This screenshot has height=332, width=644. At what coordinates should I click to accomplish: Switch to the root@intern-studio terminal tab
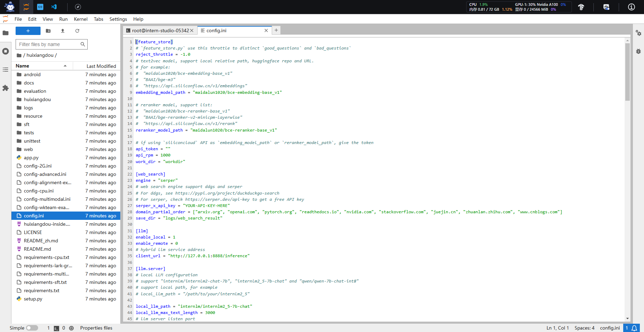160,30
